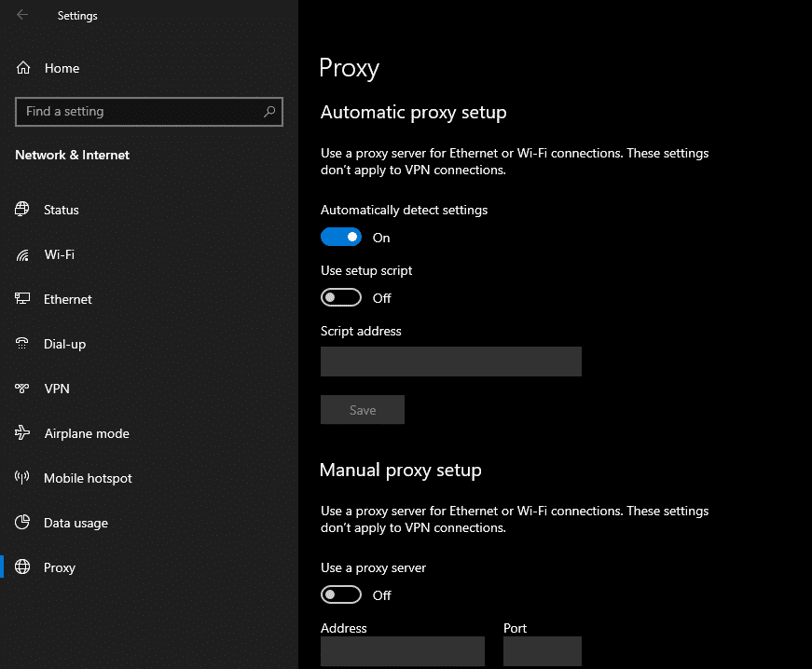812x669 pixels.
Task: Click the Port input box
Action: (x=543, y=650)
